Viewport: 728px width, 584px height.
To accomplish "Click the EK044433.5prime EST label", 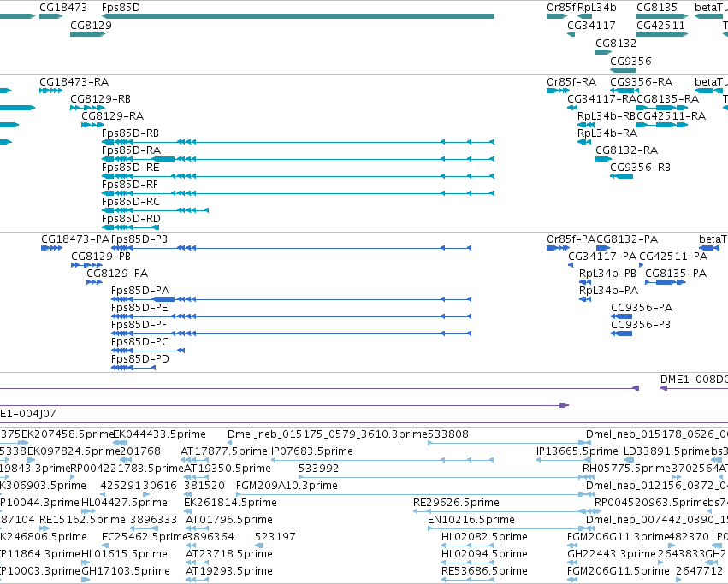I will pyautogui.click(x=160, y=434).
